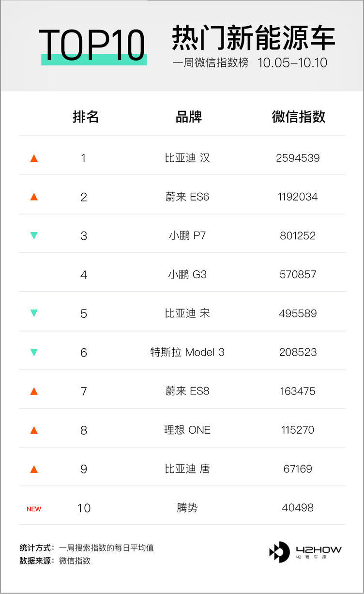
Task: Click the 小鹏 G3 index value 570857
Action: [298, 274]
